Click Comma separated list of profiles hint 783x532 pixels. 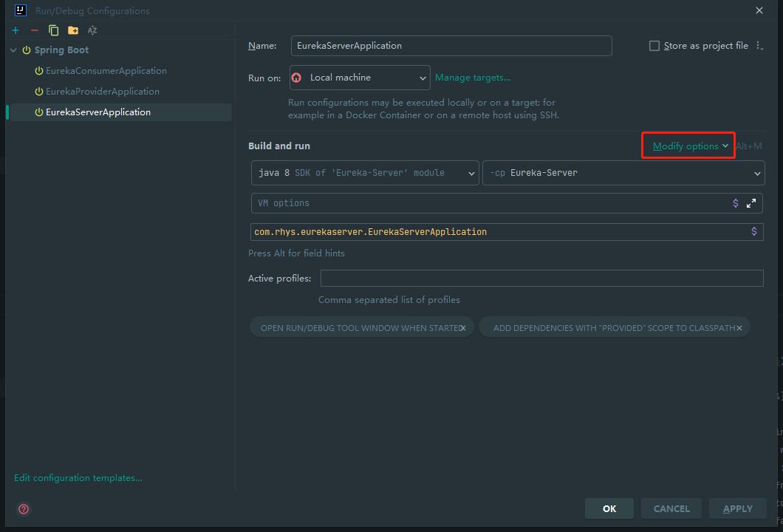[389, 300]
